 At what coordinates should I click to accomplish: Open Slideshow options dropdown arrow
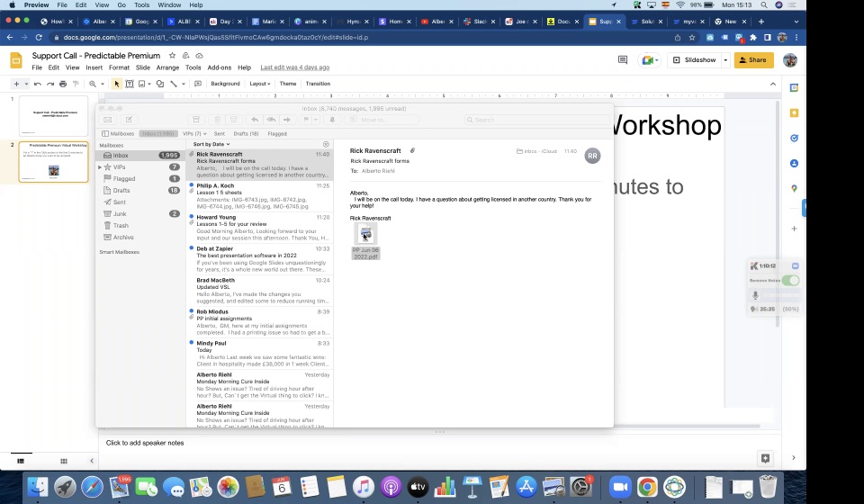(725, 60)
